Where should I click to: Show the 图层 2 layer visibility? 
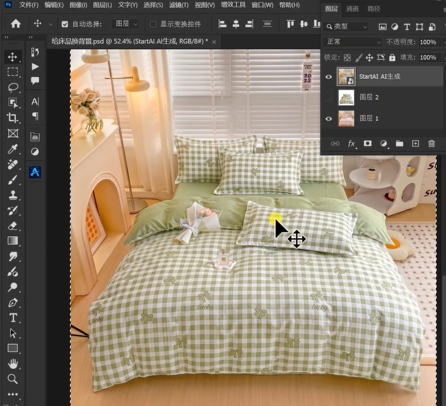click(329, 97)
